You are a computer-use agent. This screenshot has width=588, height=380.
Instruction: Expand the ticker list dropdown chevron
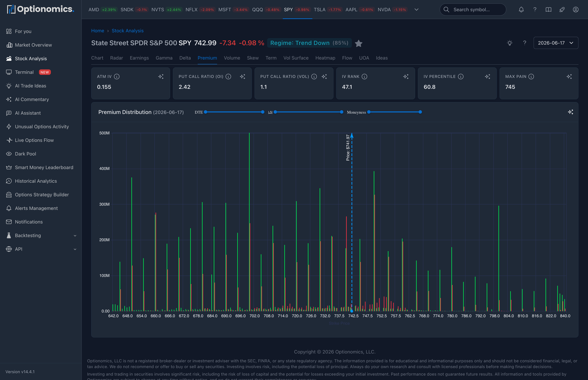pyautogui.click(x=416, y=10)
